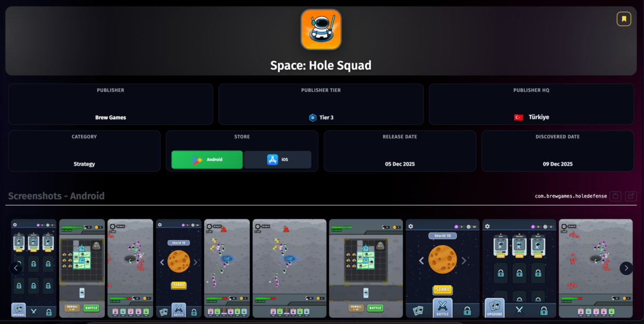The height and width of the screenshot is (324, 644).
Task: Click the Google Play logo icon
Action: 197,160
